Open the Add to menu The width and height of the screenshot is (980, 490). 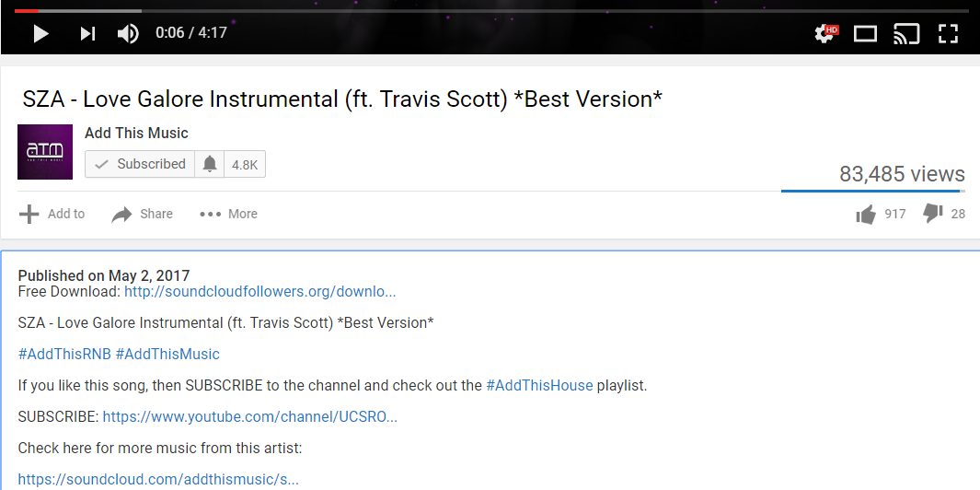tap(52, 214)
